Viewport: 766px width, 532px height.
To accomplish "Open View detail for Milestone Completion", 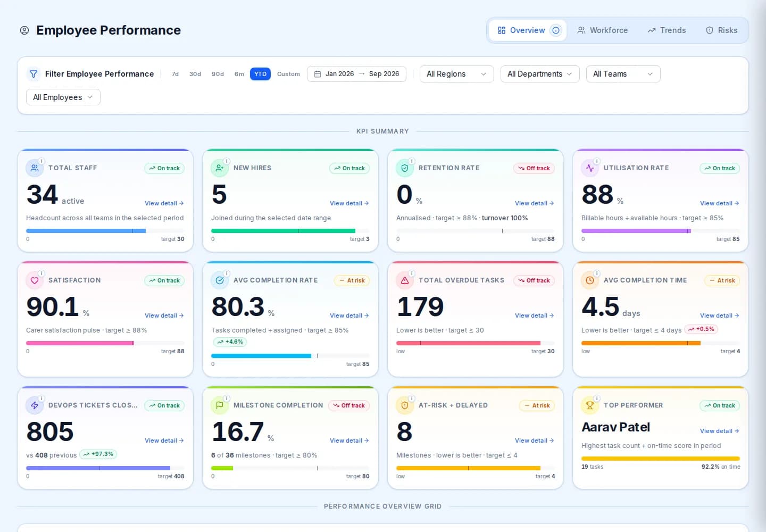I will click(349, 440).
